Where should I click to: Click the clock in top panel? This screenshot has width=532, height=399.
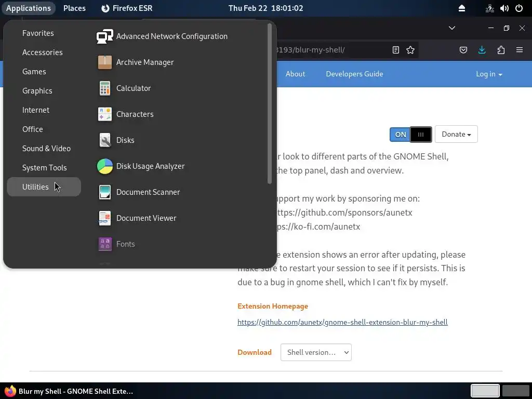coord(265,8)
